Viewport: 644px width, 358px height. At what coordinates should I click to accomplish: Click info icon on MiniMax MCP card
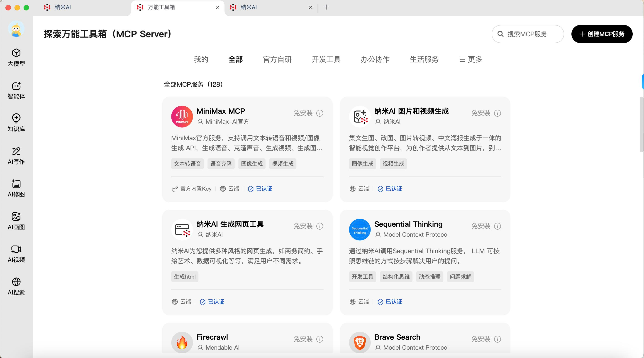click(320, 113)
